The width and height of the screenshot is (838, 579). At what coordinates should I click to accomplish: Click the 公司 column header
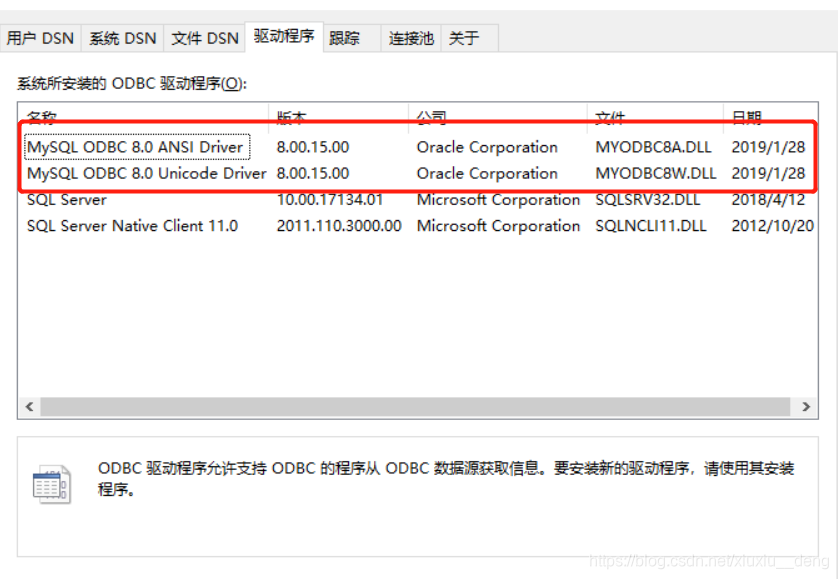(x=497, y=117)
